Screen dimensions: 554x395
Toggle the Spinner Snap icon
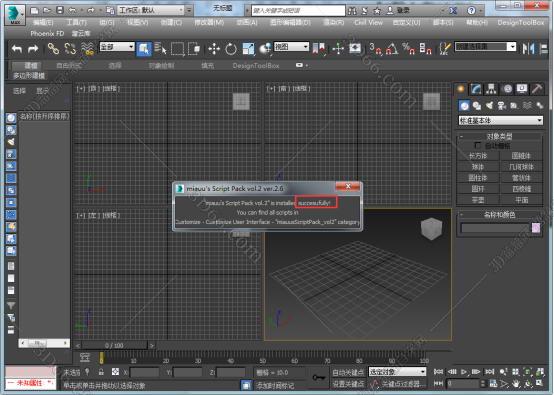coord(425,49)
